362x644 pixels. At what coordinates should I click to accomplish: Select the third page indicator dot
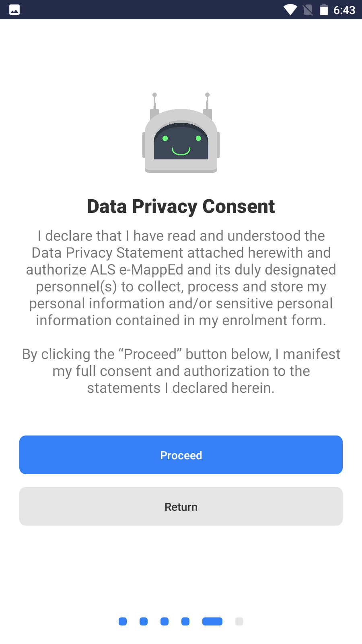click(x=165, y=621)
